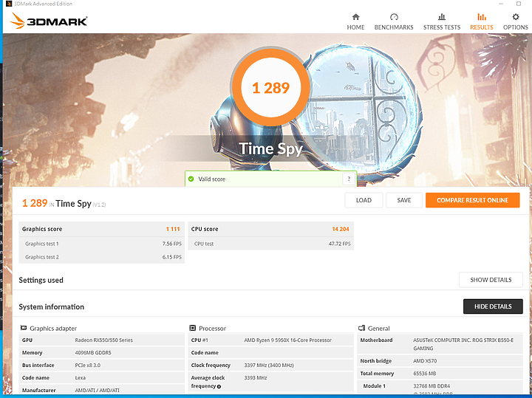Click the 3397 MHz clock frequency value

tap(269, 365)
